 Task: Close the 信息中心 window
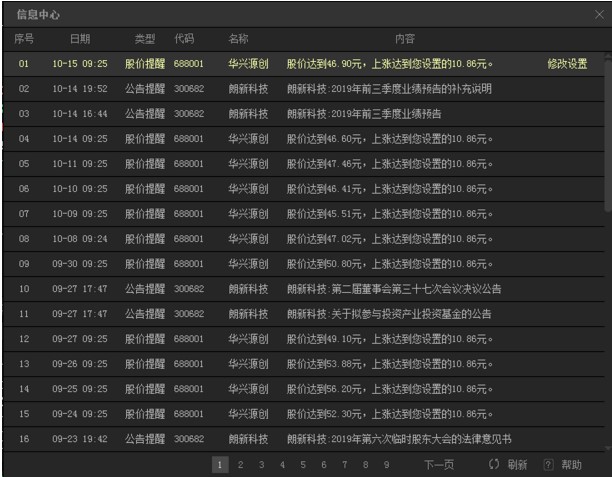click(x=599, y=15)
